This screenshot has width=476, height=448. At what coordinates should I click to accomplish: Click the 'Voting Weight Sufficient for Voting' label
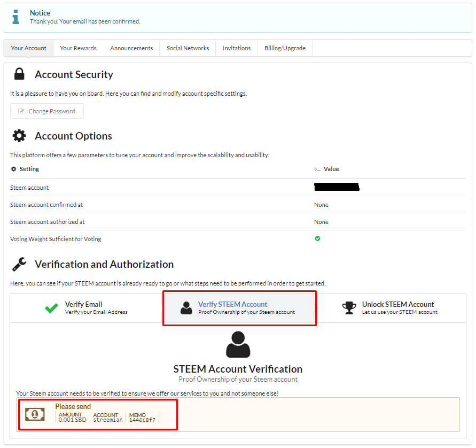(56, 239)
